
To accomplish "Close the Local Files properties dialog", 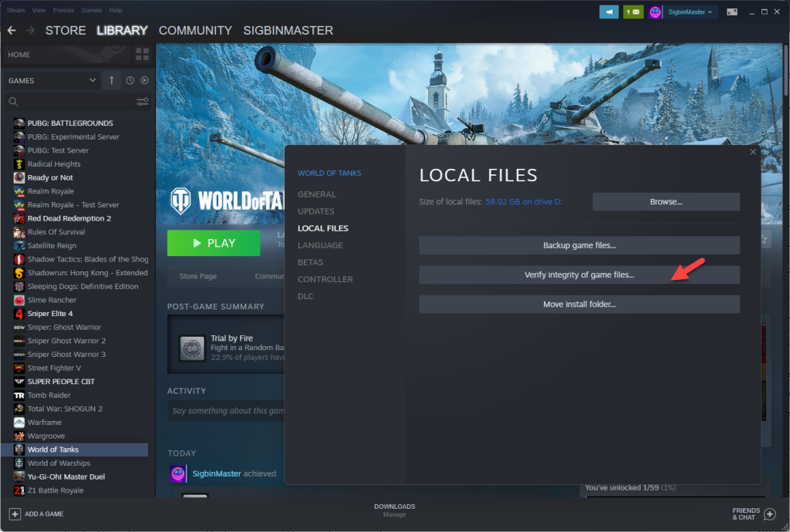I will pos(753,152).
